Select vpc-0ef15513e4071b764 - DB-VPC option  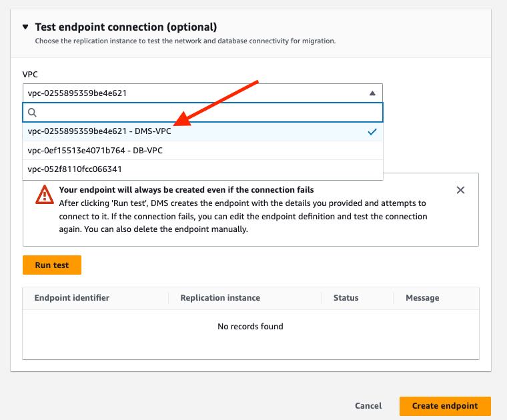tap(203, 151)
